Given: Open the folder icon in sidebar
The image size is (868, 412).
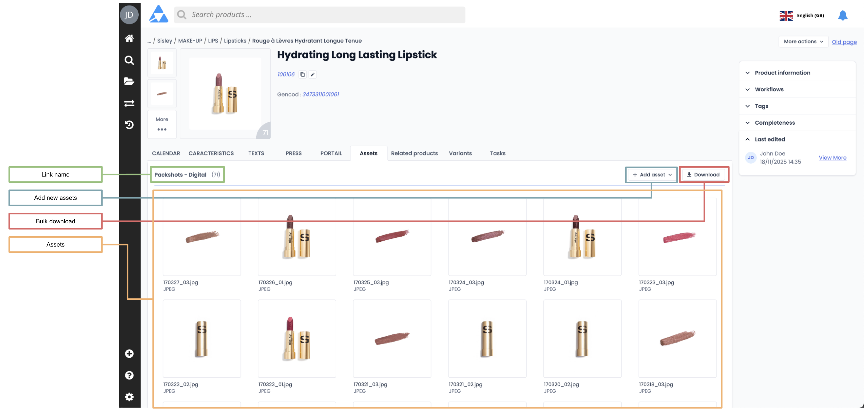Looking at the screenshot, I should click(x=129, y=81).
